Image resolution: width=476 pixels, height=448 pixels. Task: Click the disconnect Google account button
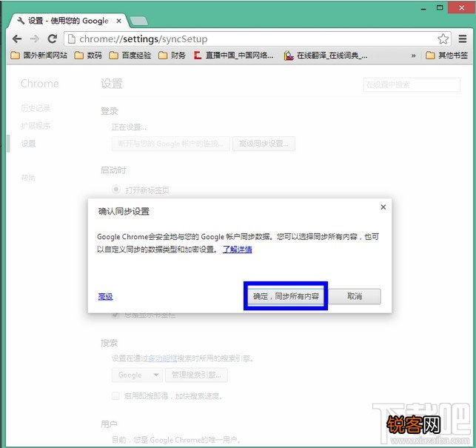tap(170, 144)
